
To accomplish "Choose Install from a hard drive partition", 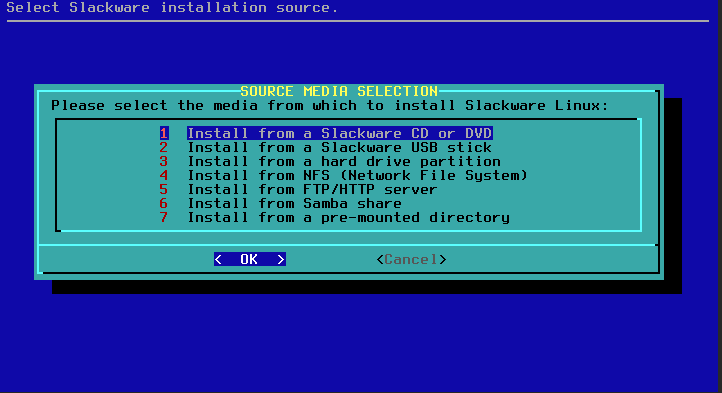I will pyautogui.click(x=344, y=161).
